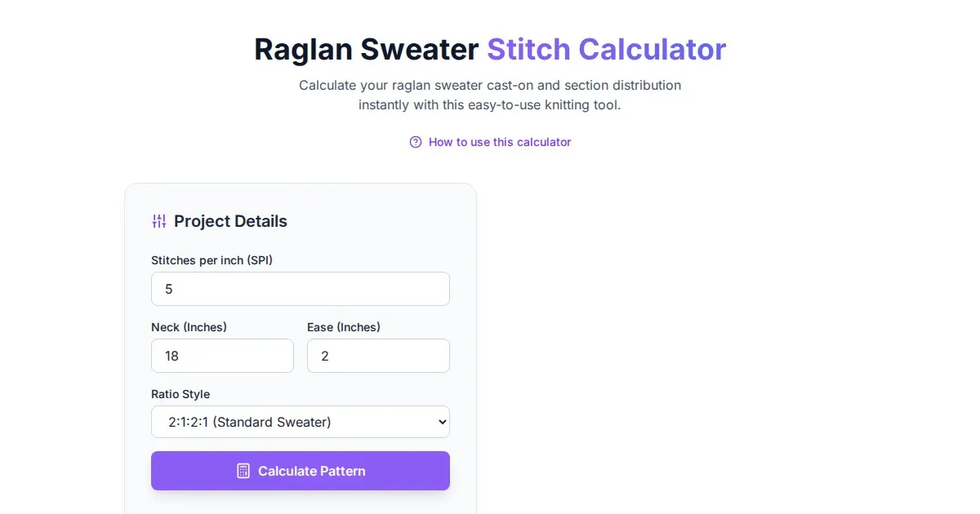The width and height of the screenshot is (980, 514).
Task: Click the question mark help icon
Action: 416,142
